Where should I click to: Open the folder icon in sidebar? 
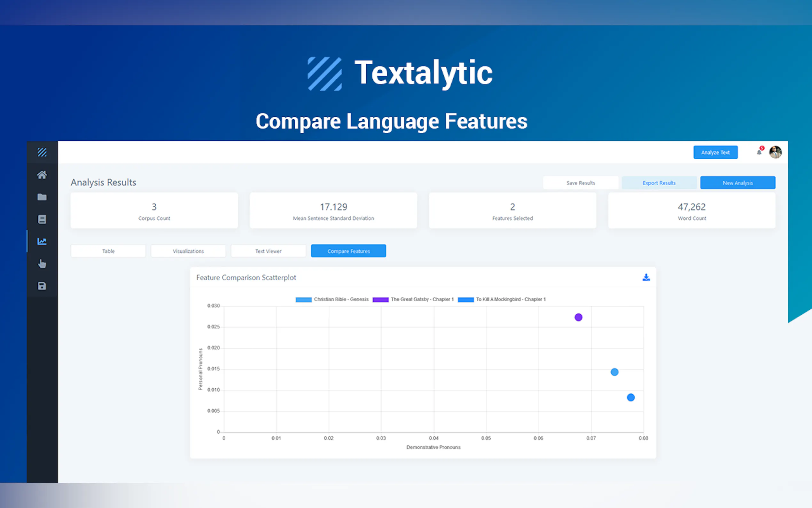click(x=42, y=197)
